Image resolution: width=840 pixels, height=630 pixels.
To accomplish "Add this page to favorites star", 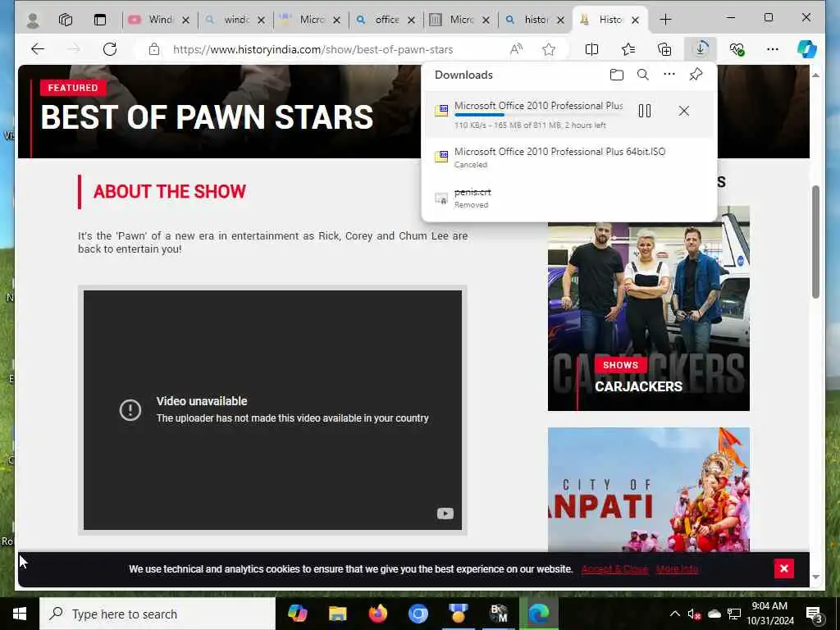I will coord(549,49).
